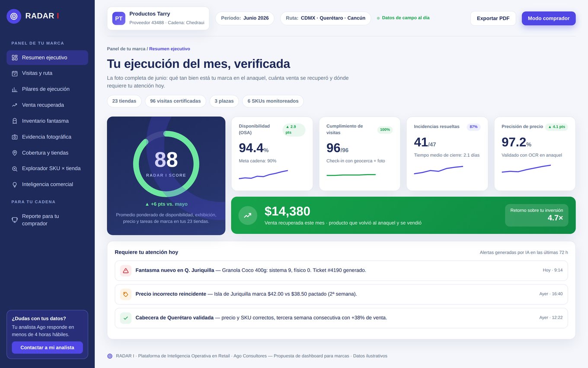The width and height of the screenshot is (588, 368).
Task: Click the Panel de tu marca breadcrumb link
Action: 126,49
